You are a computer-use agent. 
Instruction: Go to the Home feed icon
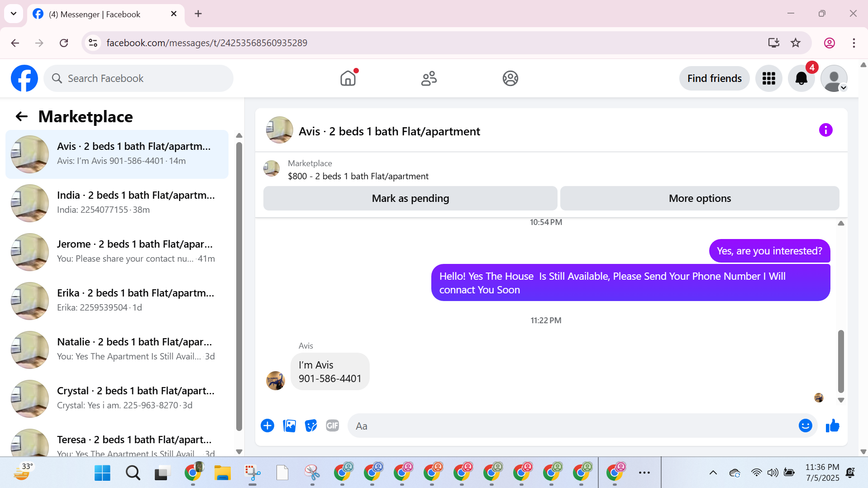[348, 78]
